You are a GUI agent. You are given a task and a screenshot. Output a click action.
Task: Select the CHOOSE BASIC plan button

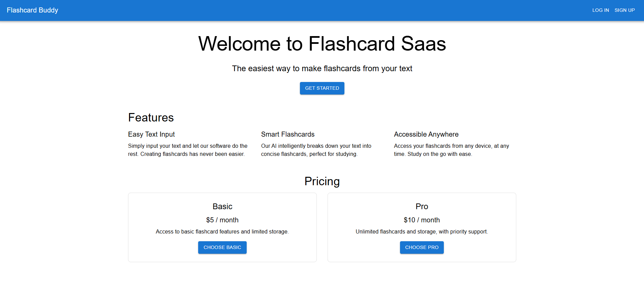(x=222, y=247)
